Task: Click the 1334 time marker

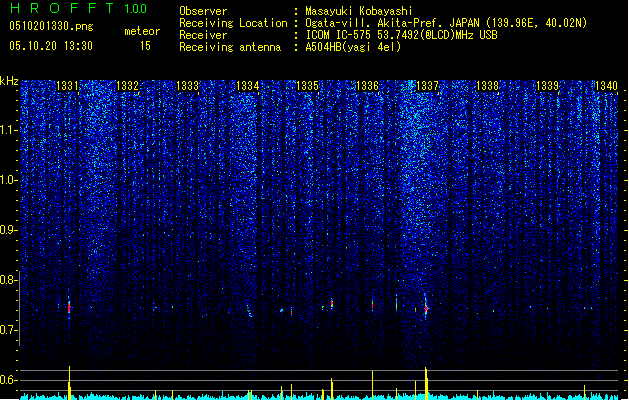Action: point(248,86)
